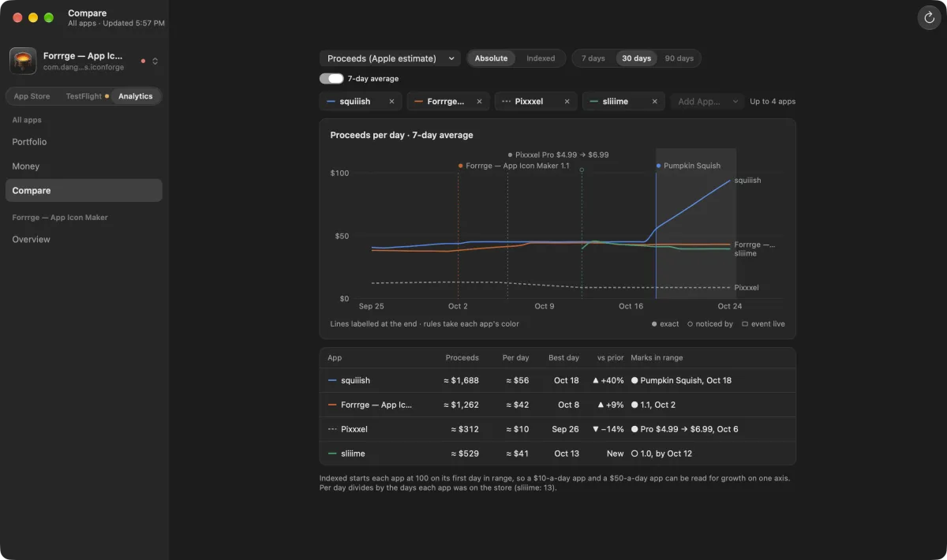This screenshot has height=560, width=947.
Task: Click the squiiish line end label in chart
Action: point(747,181)
